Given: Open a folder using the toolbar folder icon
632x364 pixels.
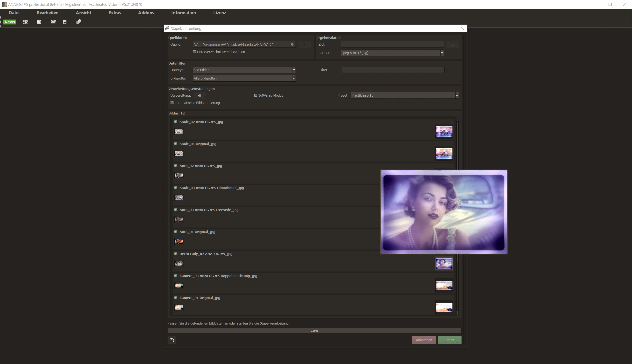Looking at the screenshot, I should click(53, 22).
